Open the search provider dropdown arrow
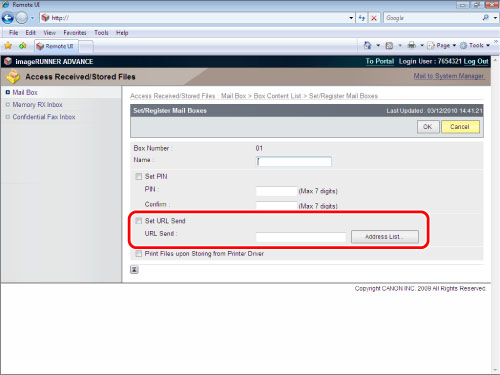 [495, 18]
